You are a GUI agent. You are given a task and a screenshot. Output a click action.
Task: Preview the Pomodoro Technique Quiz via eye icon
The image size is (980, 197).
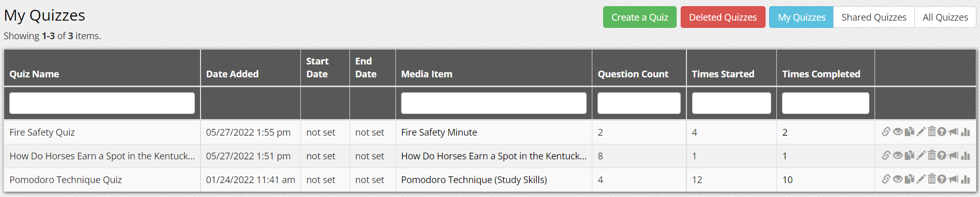(898, 179)
